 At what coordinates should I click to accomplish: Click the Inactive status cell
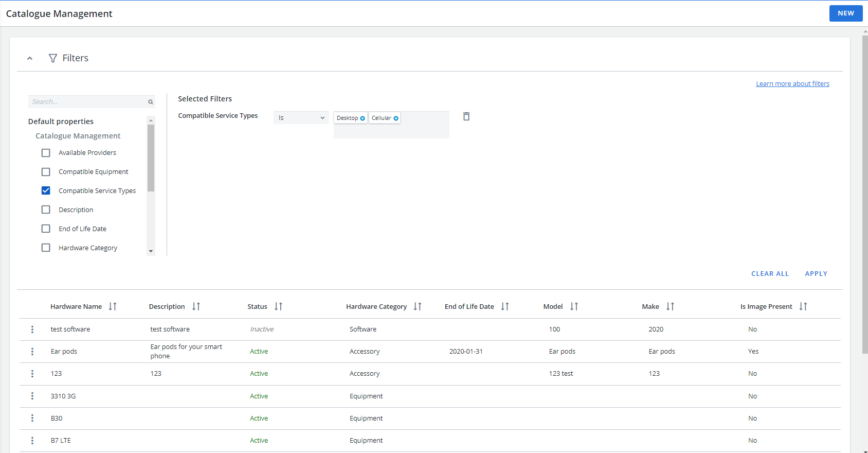tap(262, 329)
